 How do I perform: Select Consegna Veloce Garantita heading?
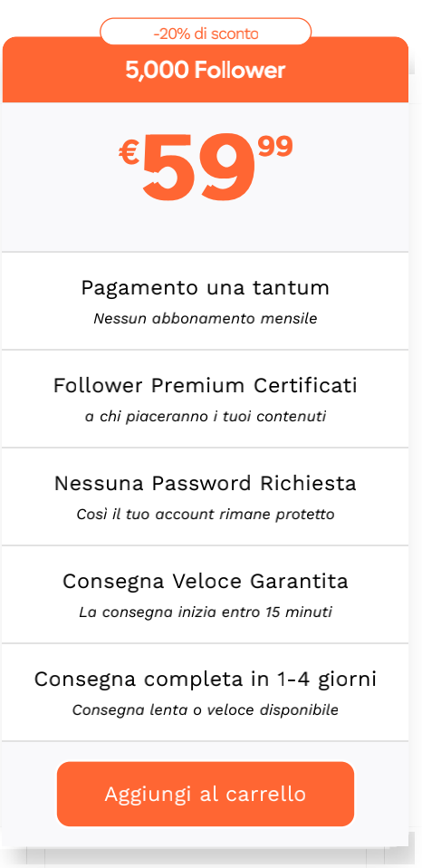[206, 582]
